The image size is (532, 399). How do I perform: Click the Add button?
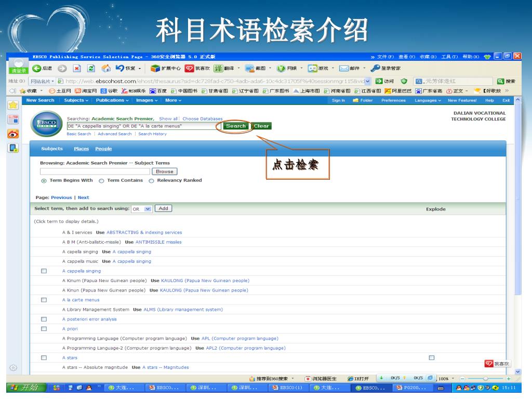pos(163,208)
